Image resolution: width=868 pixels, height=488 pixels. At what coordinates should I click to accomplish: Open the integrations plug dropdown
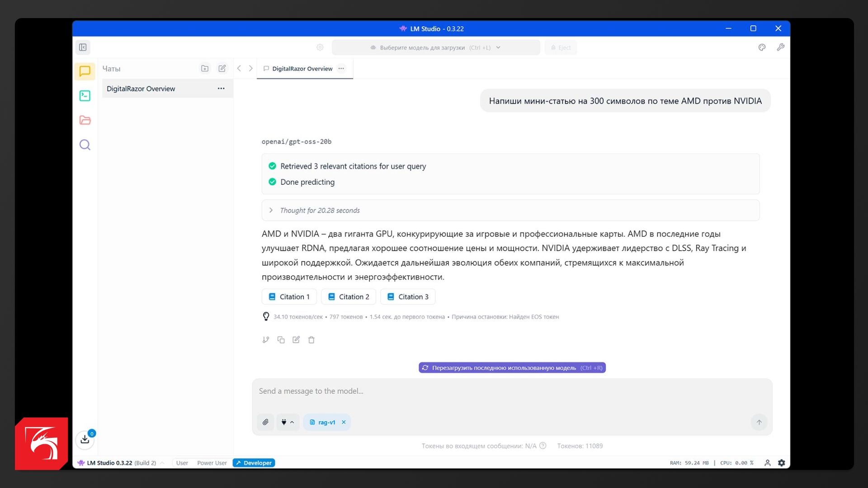288,422
